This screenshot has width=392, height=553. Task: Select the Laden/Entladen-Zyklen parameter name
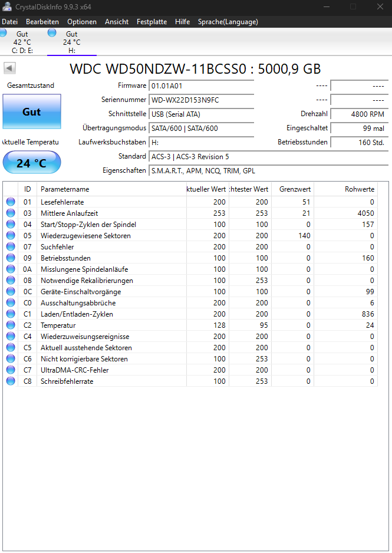(77, 314)
